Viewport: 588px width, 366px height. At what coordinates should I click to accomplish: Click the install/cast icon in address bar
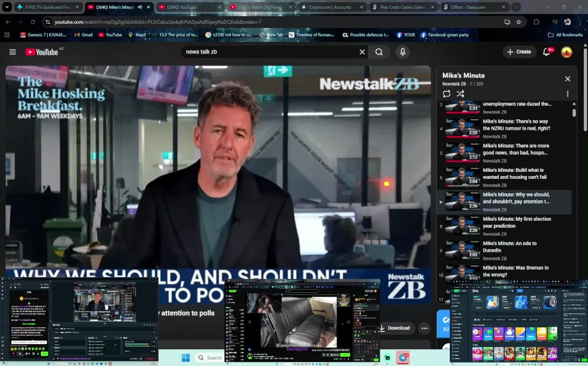click(507, 22)
